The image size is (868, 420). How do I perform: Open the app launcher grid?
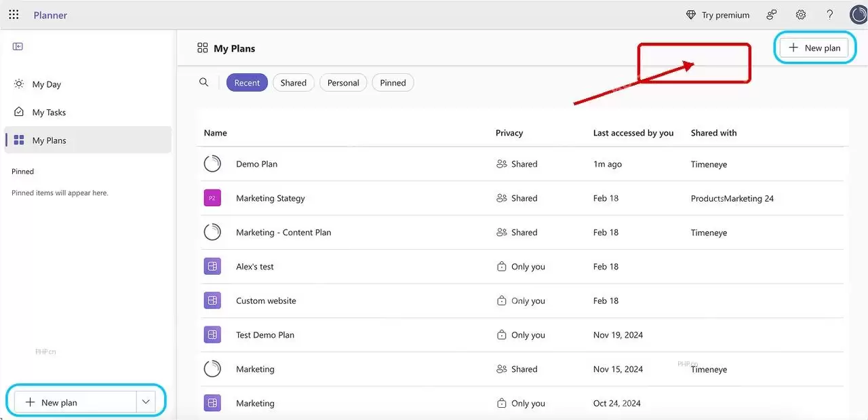[x=14, y=15]
